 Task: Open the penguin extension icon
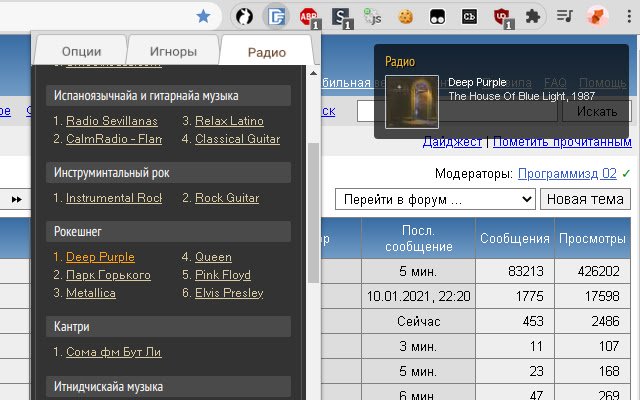(x=244, y=16)
